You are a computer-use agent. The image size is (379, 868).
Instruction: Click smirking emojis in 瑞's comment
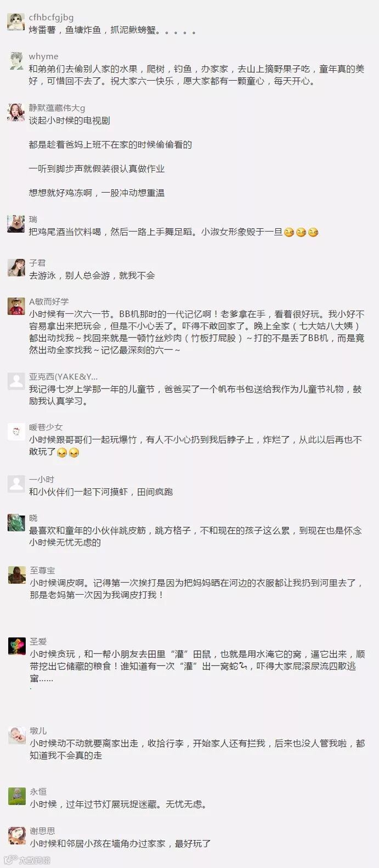coord(301,233)
